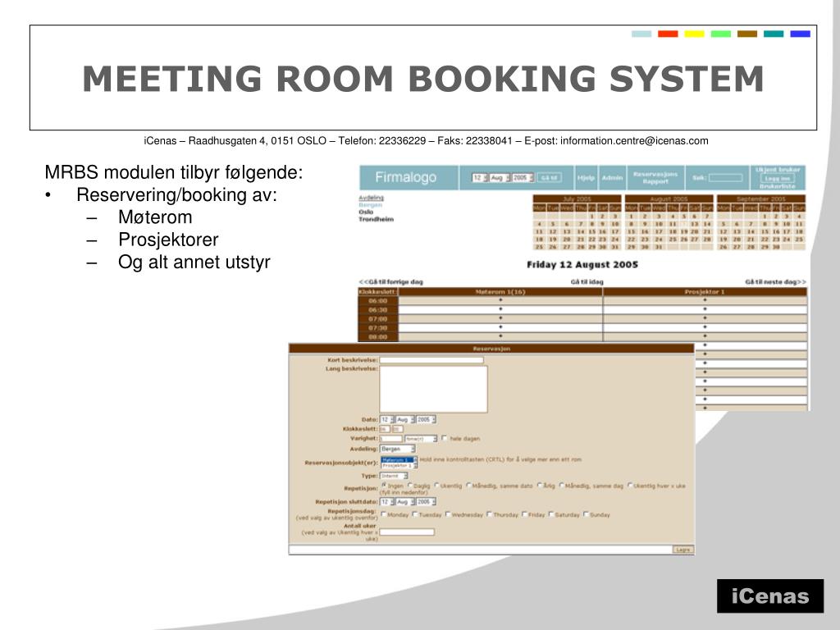Screen dimensions: 840x630
Task: Click the 'Gå til' button in the header
Action: click(x=549, y=177)
